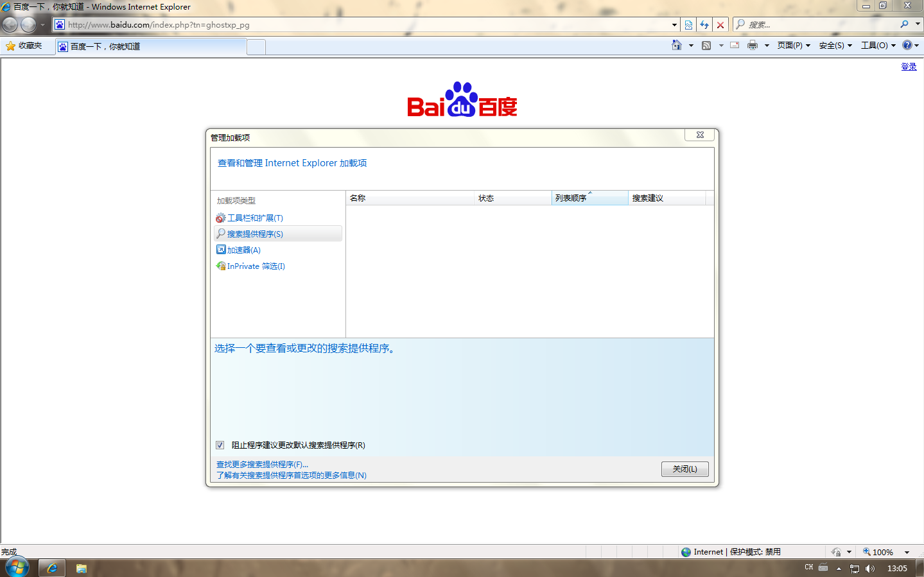The width and height of the screenshot is (924, 577).
Task: Sort by the 列表顺序 column header
Action: (589, 198)
